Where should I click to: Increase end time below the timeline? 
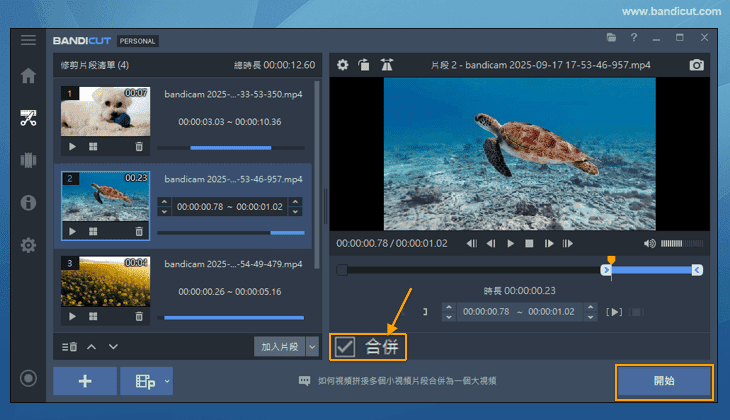coord(590,307)
